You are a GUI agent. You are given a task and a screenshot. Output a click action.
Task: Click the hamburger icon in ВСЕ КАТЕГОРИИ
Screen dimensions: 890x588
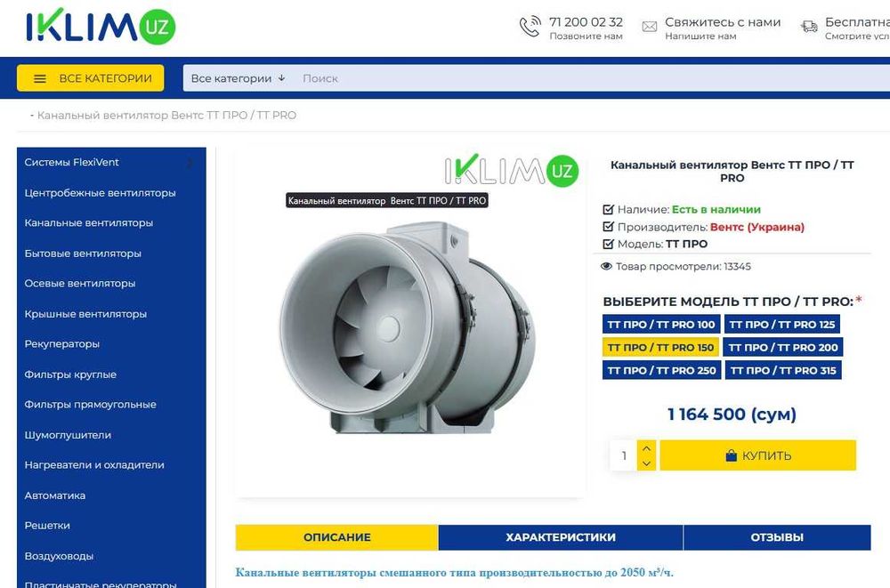40,78
